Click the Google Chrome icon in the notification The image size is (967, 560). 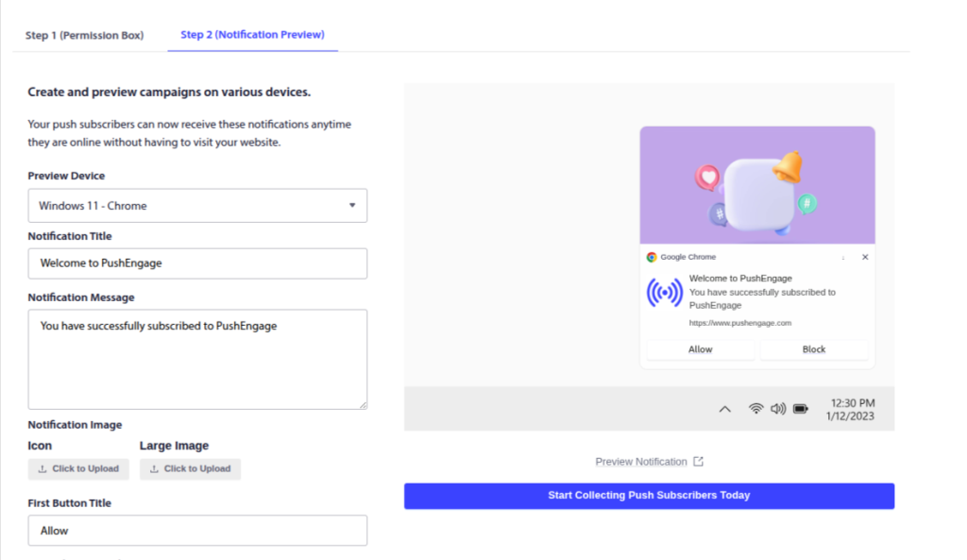coord(651,256)
